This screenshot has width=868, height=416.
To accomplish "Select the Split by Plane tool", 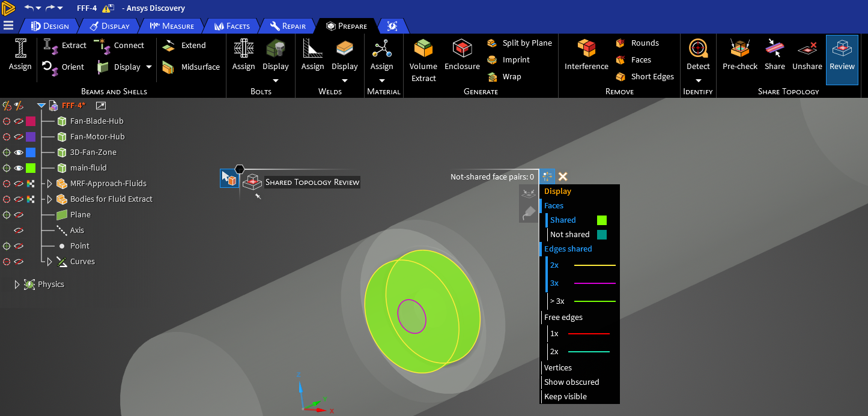I will pos(519,43).
